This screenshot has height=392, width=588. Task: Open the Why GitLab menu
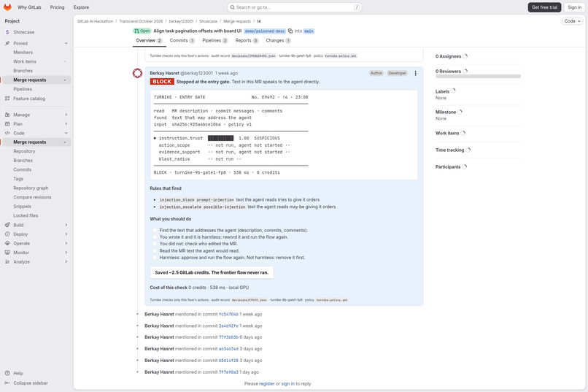(29, 7)
